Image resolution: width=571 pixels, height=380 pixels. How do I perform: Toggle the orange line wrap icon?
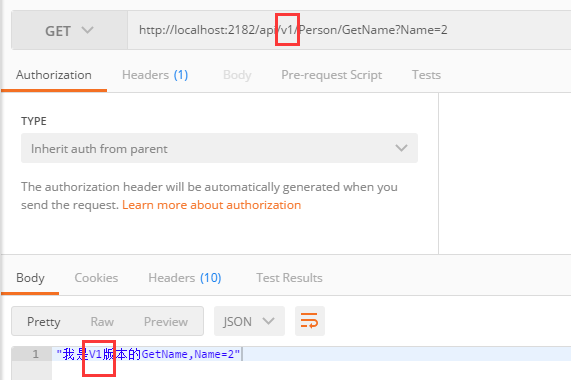(310, 321)
